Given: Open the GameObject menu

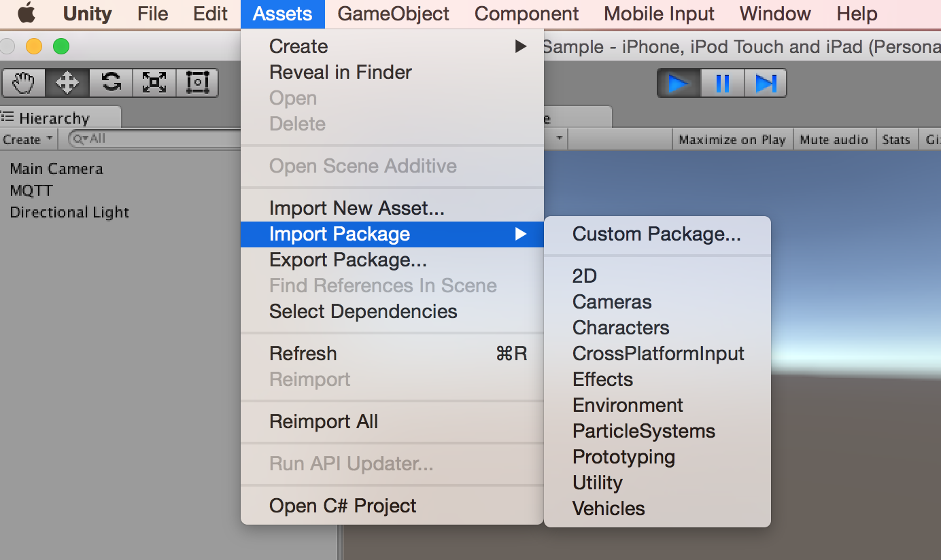Looking at the screenshot, I should pos(393,14).
